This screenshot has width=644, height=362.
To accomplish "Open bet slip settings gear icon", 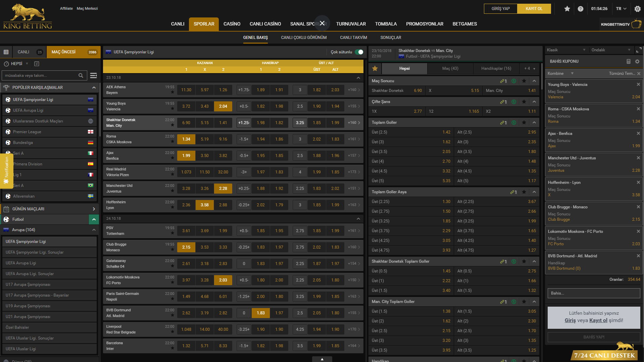I will point(637,61).
